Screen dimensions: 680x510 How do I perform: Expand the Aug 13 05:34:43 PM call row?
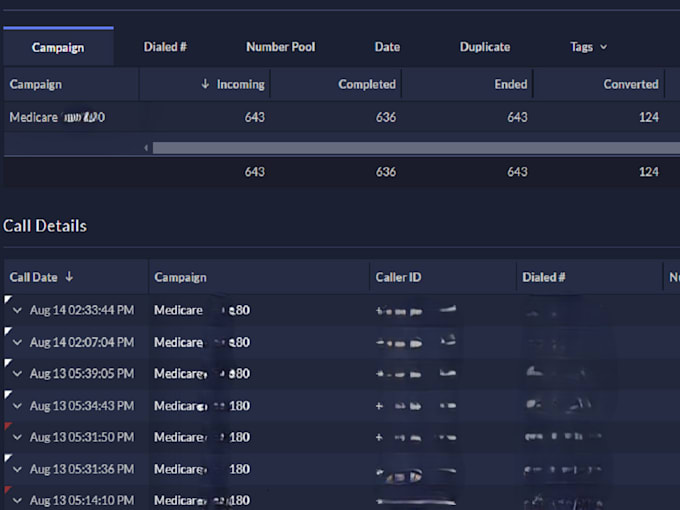coord(17,406)
